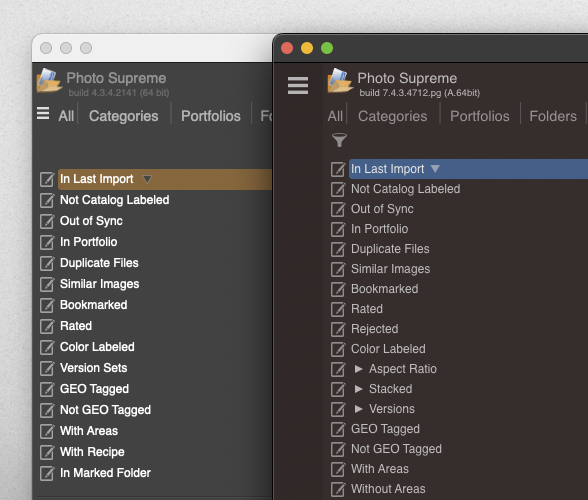Click the Photo Supreme logo in the left window
Screen dimensions: 588x500
pyautogui.click(x=50, y=80)
